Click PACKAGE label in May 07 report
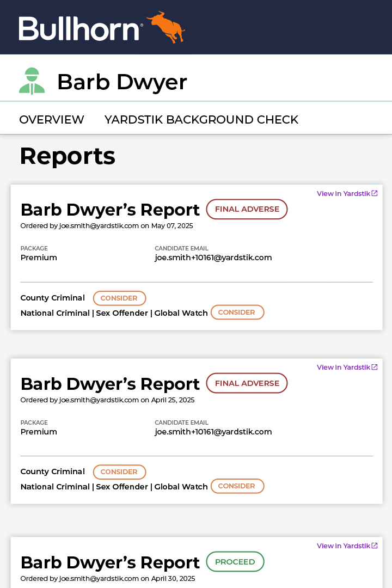The image size is (392, 588). [x=34, y=248]
